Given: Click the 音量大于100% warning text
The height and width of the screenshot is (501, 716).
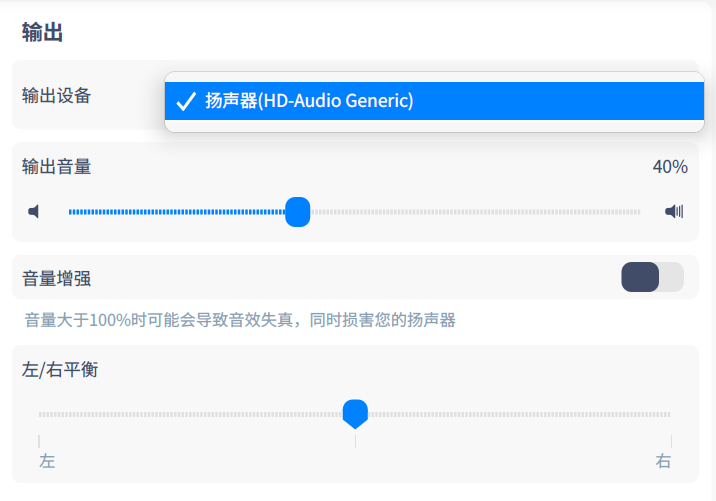Looking at the screenshot, I should coord(240,321).
